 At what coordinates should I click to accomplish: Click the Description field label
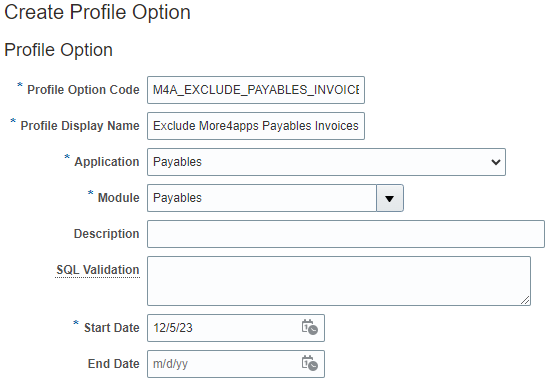click(x=106, y=234)
